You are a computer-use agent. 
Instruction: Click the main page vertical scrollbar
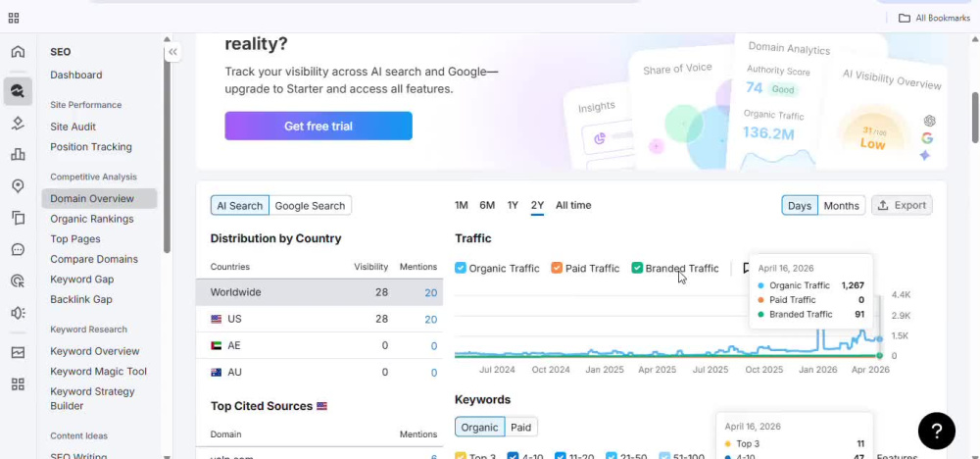(x=975, y=118)
